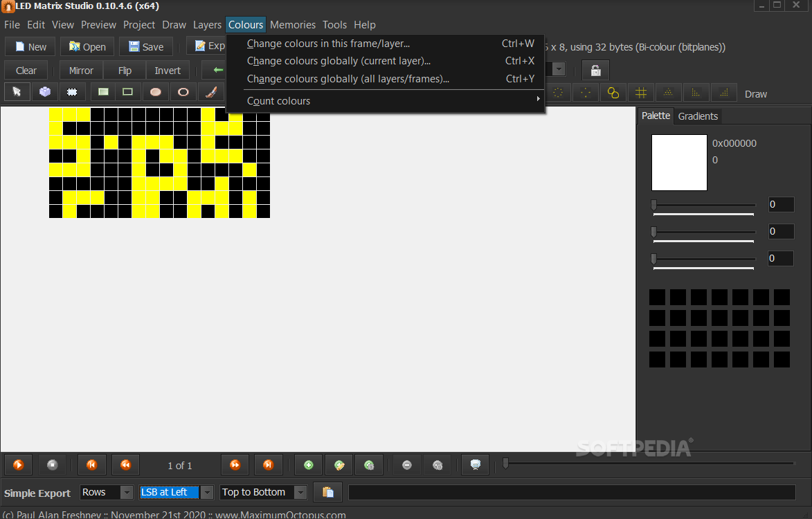Jump to the first frame
The image size is (812, 519).
(x=91, y=464)
